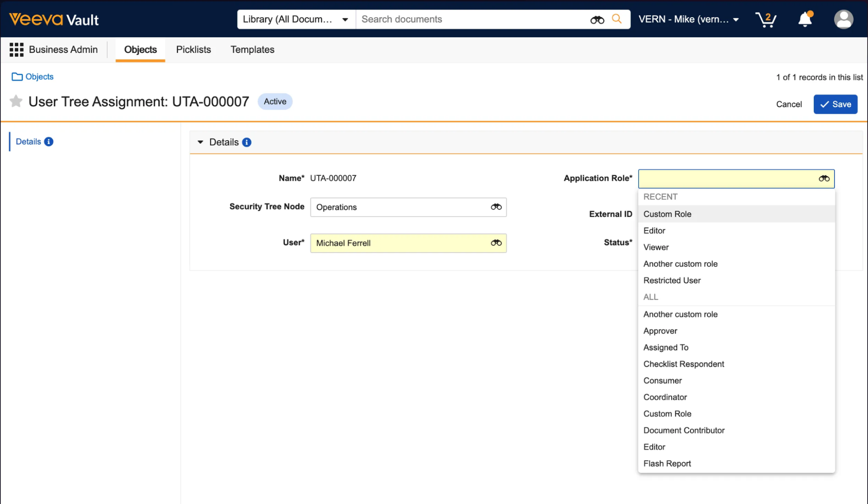This screenshot has height=504, width=868.
Task: Click binoculars icon in document search bar
Action: tap(597, 20)
